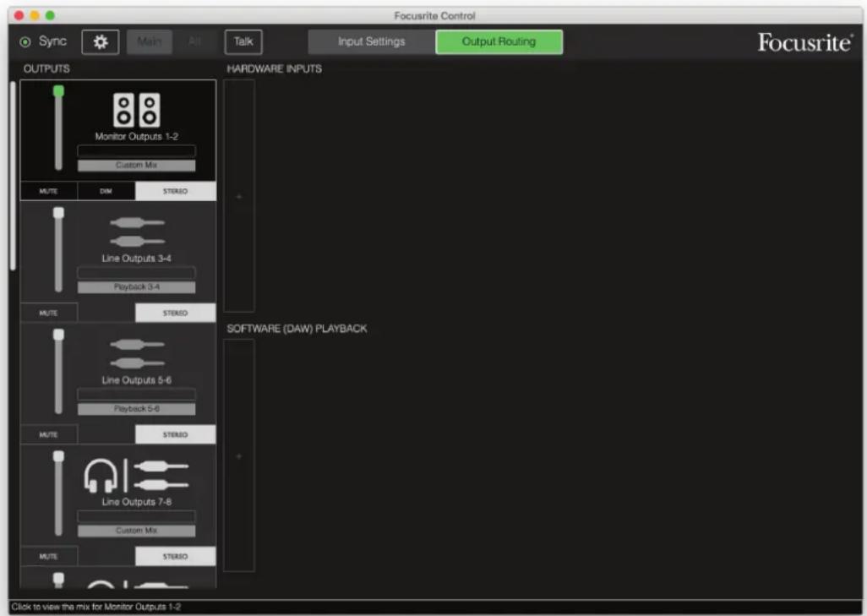The height and width of the screenshot is (616, 867).
Task: Click the SOFTWARE (DAW) PLAYBACK heading
Action: pos(297,329)
